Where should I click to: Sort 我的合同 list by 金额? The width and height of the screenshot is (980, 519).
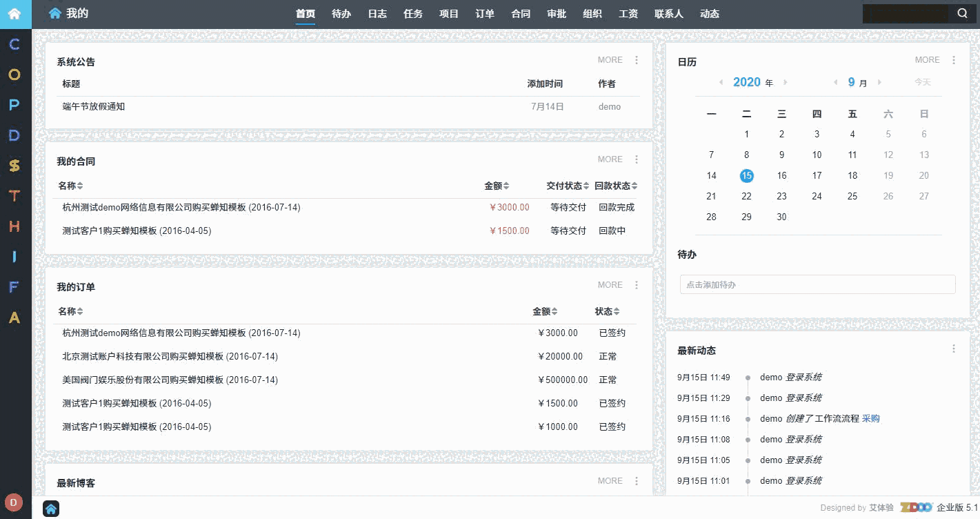click(499, 185)
